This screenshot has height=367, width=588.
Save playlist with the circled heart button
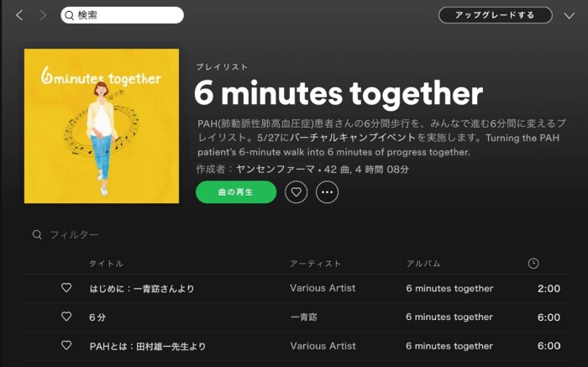pos(297,192)
